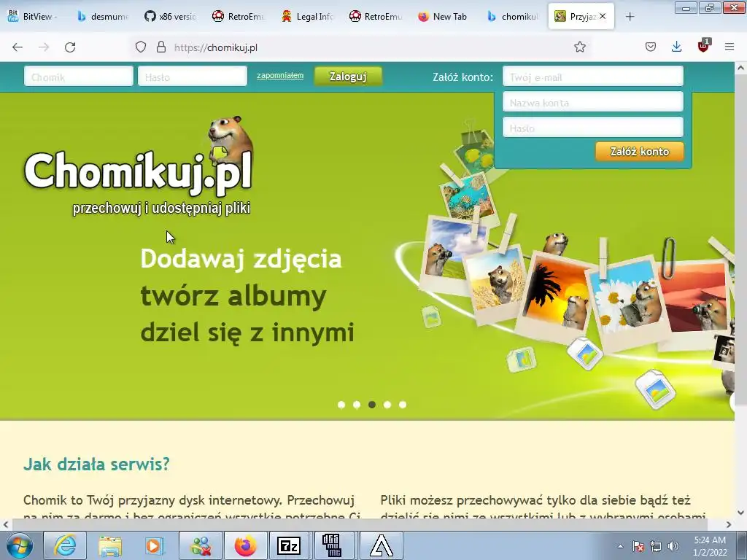Switch to the BitView tab
The height and width of the screenshot is (560, 747).
pyautogui.click(x=34, y=17)
